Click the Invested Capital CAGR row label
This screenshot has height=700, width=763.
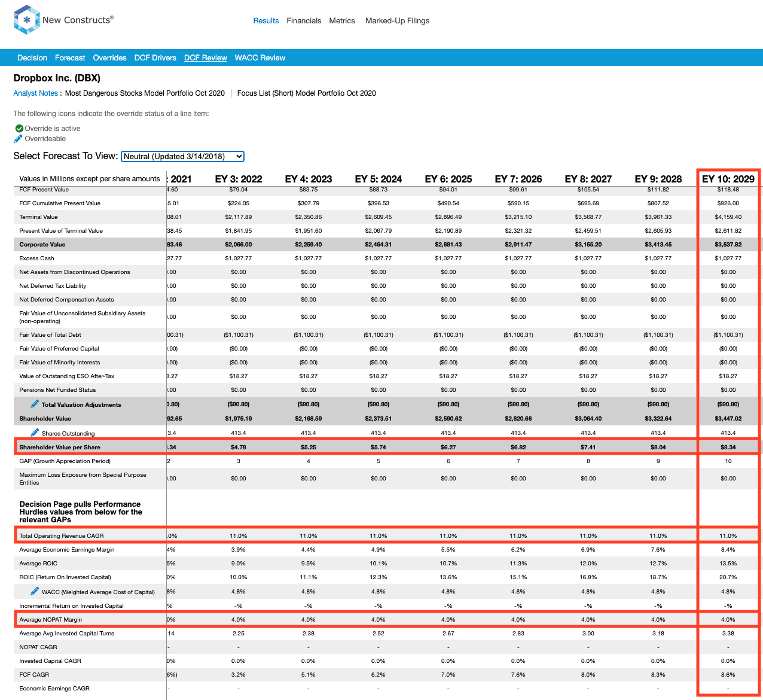point(50,661)
